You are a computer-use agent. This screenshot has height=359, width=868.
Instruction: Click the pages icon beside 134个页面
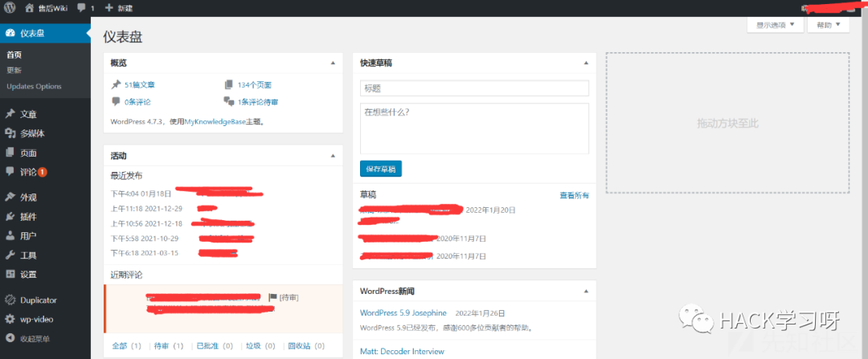pyautogui.click(x=228, y=84)
